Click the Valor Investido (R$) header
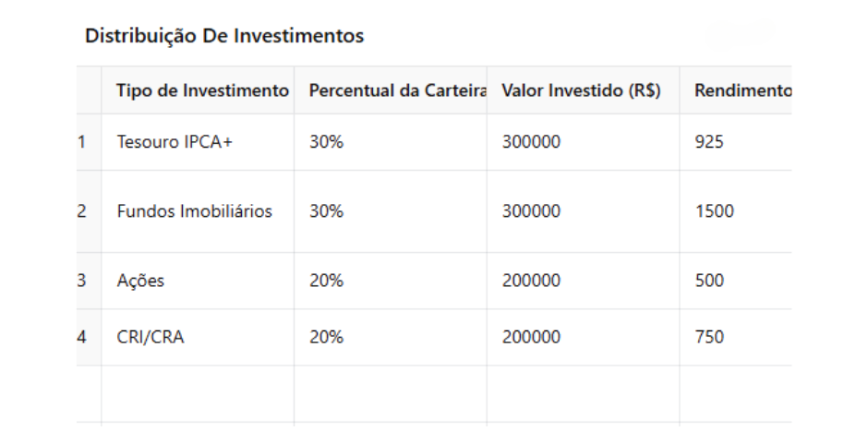The height and width of the screenshot is (443, 868). [581, 91]
